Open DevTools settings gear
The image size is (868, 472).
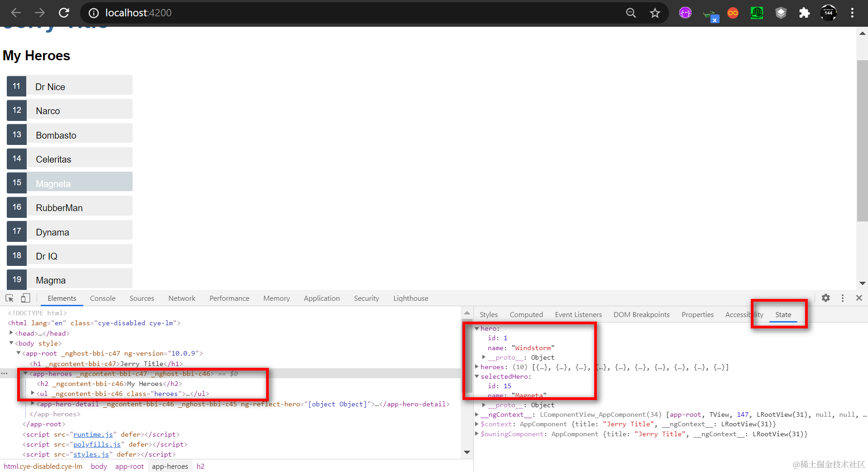coord(826,298)
